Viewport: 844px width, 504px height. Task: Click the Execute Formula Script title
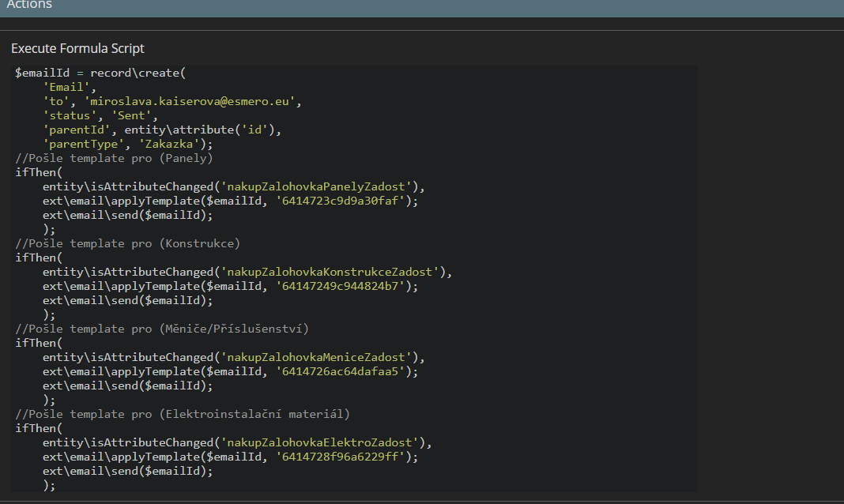[77, 49]
